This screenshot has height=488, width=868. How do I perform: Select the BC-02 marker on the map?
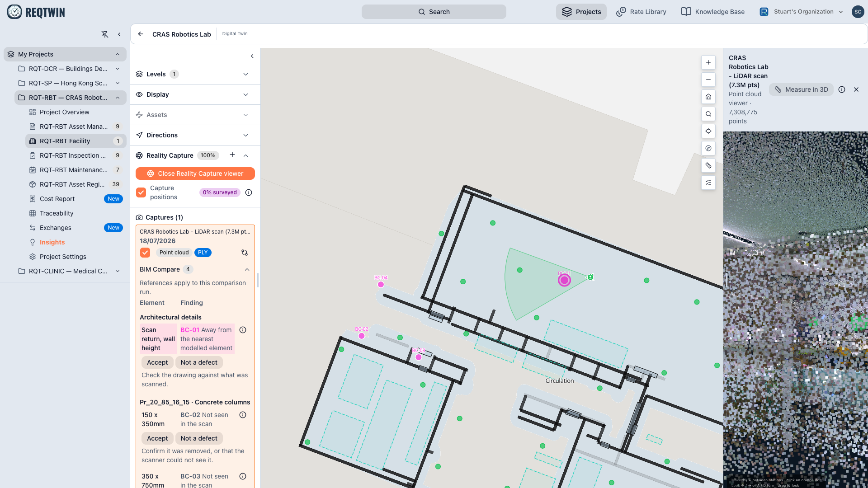point(362,336)
